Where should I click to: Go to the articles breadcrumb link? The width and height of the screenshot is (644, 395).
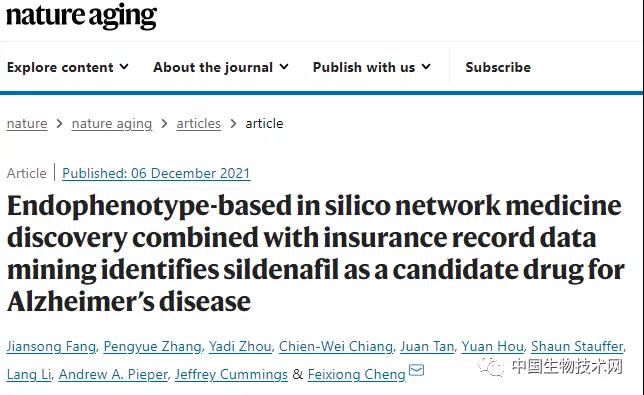[198, 124]
